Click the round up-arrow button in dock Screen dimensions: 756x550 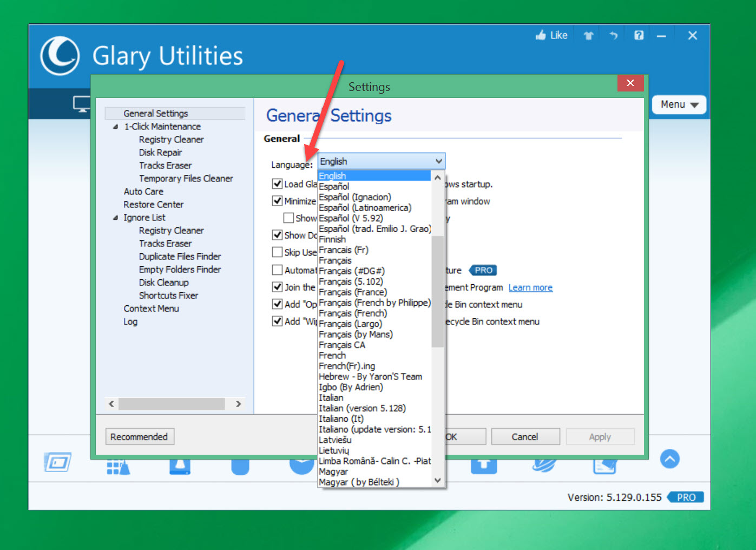tap(670, 459)
